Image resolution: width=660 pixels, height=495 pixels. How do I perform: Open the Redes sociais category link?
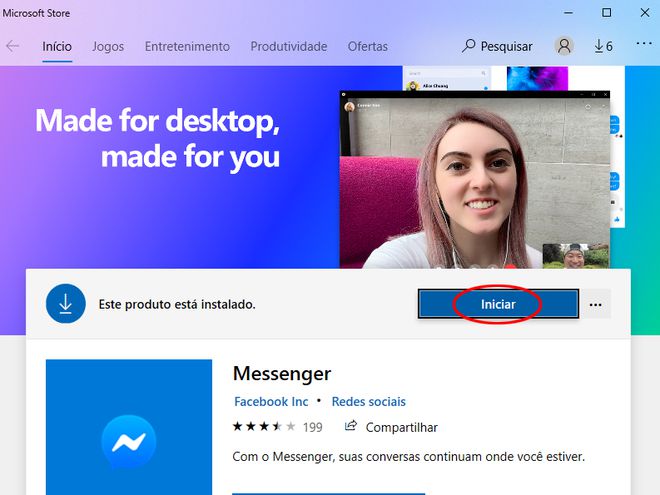(x=369, y=402)
